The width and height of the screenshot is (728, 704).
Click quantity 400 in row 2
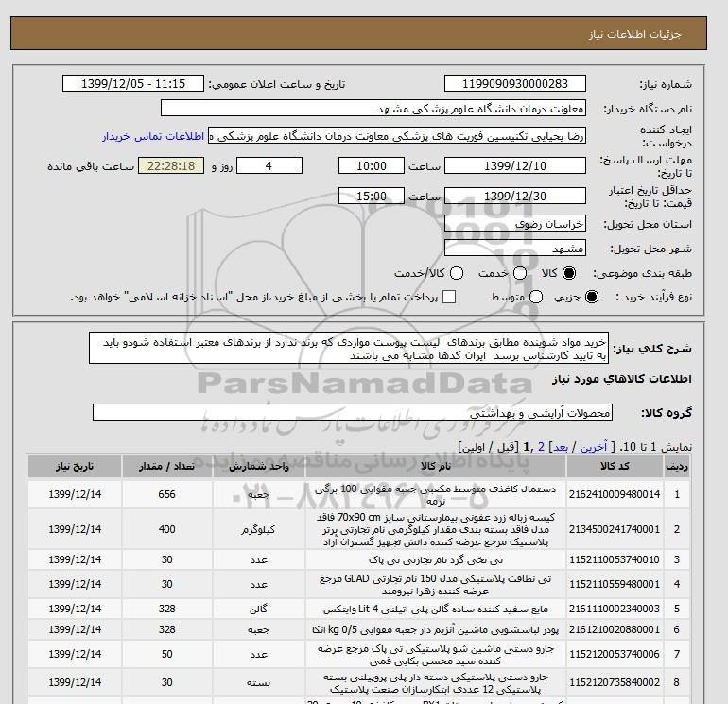166,529
